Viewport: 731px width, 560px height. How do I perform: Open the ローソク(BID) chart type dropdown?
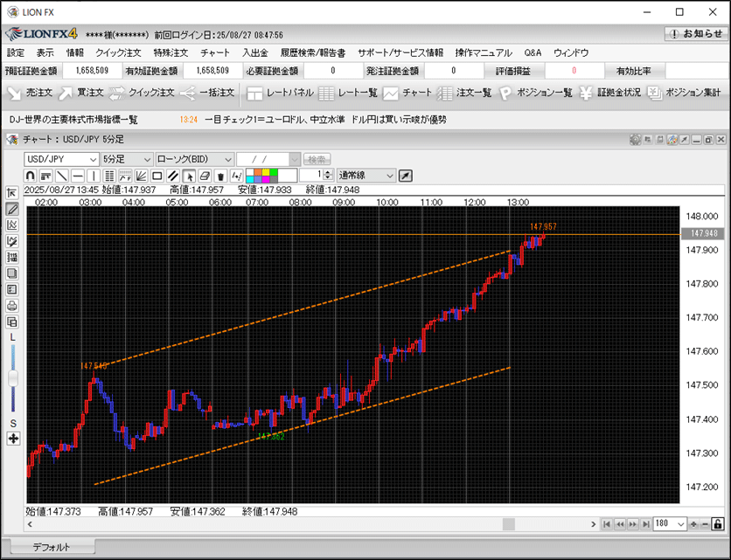pos(194,159)
